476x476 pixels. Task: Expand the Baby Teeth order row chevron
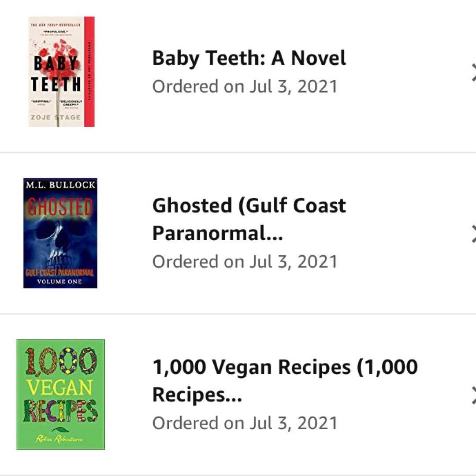pyautogui.click(x=472, y=73)
